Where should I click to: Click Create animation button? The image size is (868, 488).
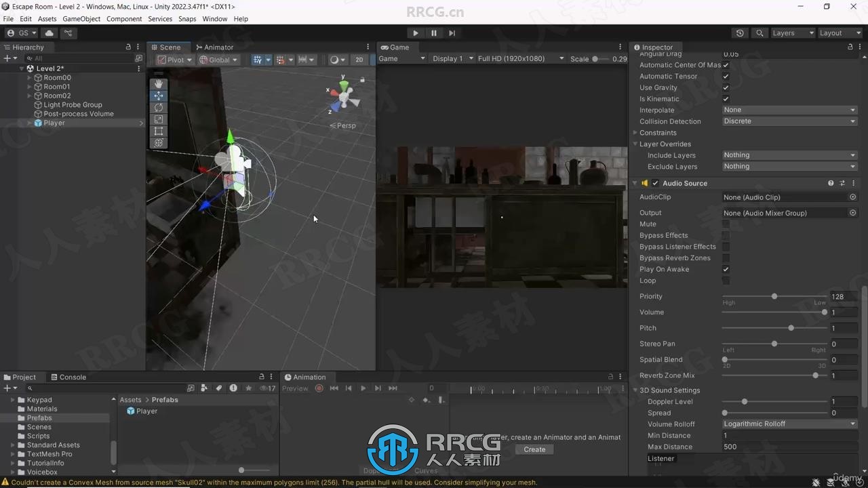point(534,449)
